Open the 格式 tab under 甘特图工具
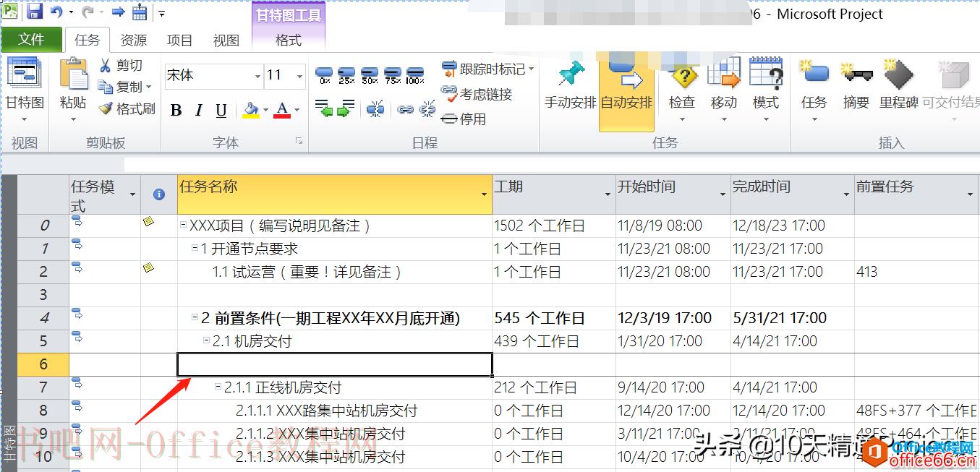 tap(288, 40)
